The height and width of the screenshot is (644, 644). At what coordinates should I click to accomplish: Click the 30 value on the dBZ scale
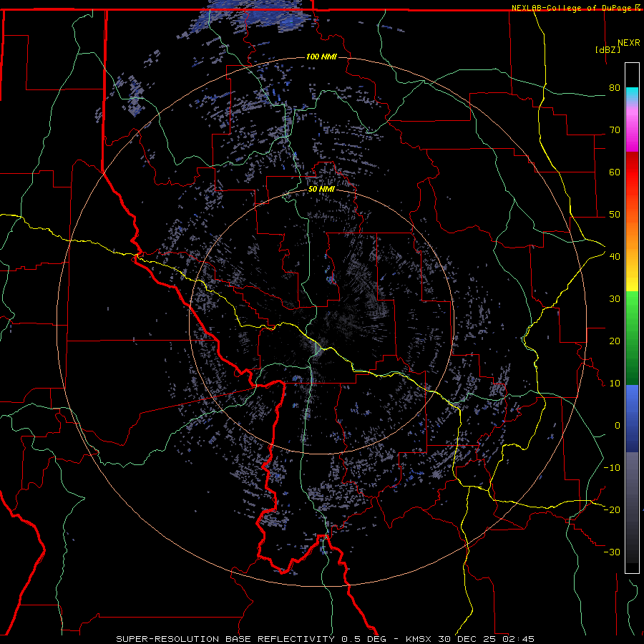[x=615, y=298]
